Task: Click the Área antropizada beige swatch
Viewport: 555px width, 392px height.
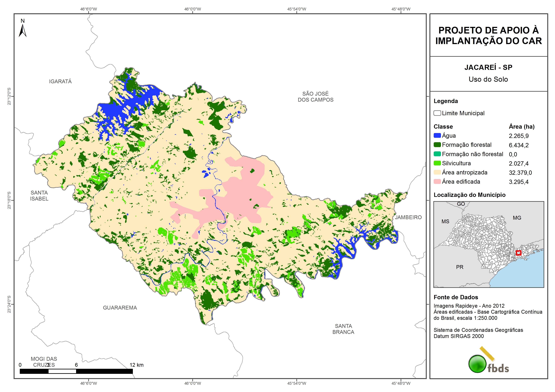Action: coord(437,172)
